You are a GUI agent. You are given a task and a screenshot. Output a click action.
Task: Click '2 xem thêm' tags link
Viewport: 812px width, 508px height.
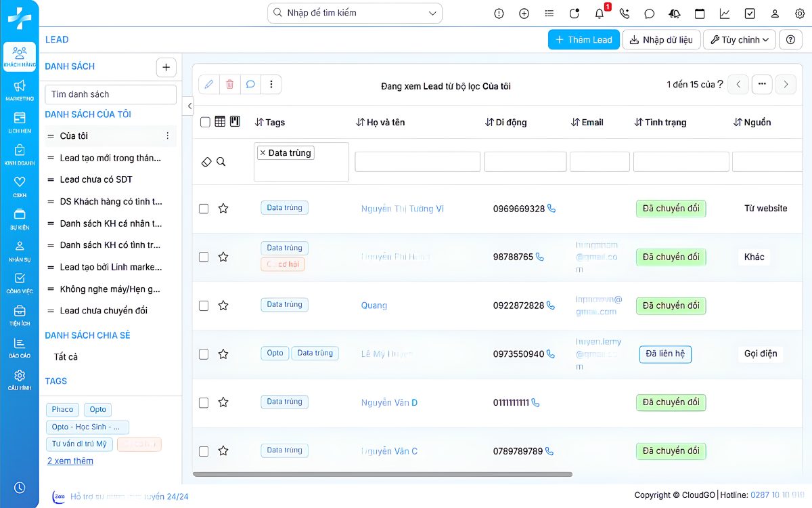coord(70,461)
